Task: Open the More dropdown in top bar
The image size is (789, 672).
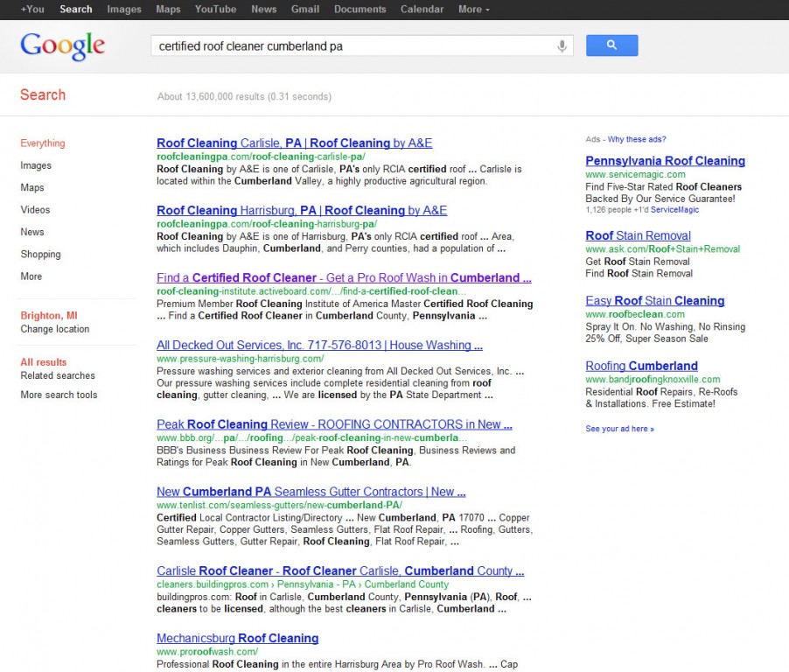Action: [473, 9]
